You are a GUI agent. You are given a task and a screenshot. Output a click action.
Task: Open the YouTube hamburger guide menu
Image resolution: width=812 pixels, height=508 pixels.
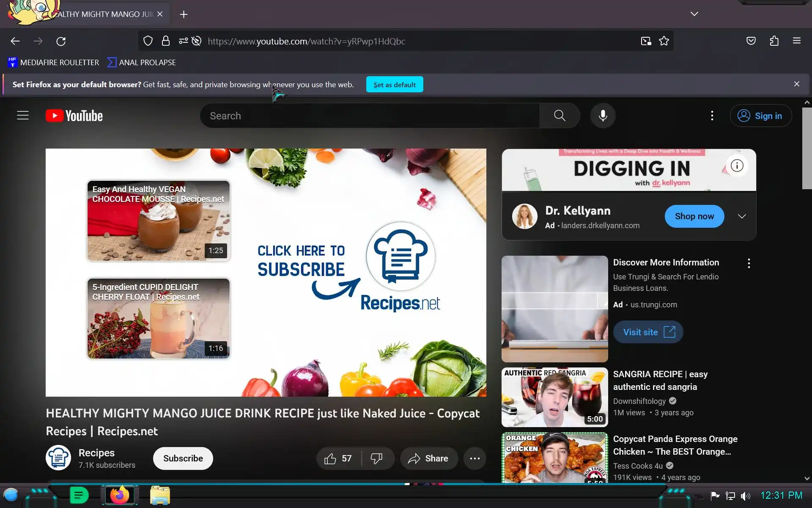23,116
